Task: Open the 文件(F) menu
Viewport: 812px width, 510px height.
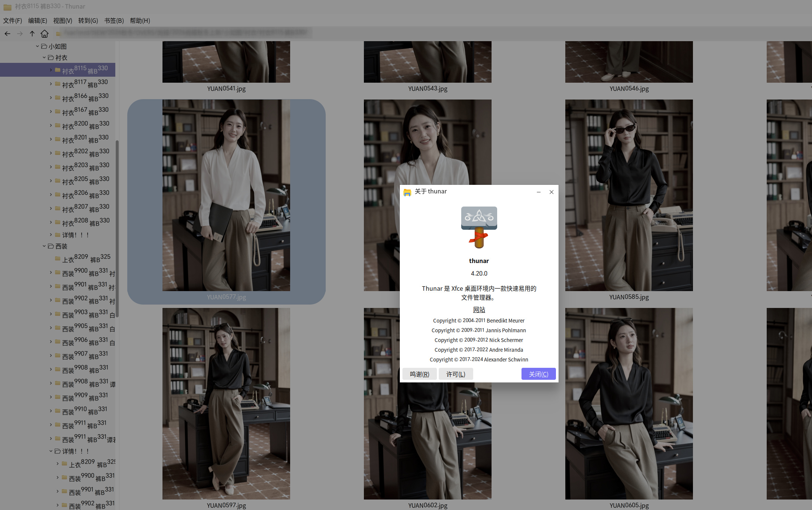Action: [13, 21]
